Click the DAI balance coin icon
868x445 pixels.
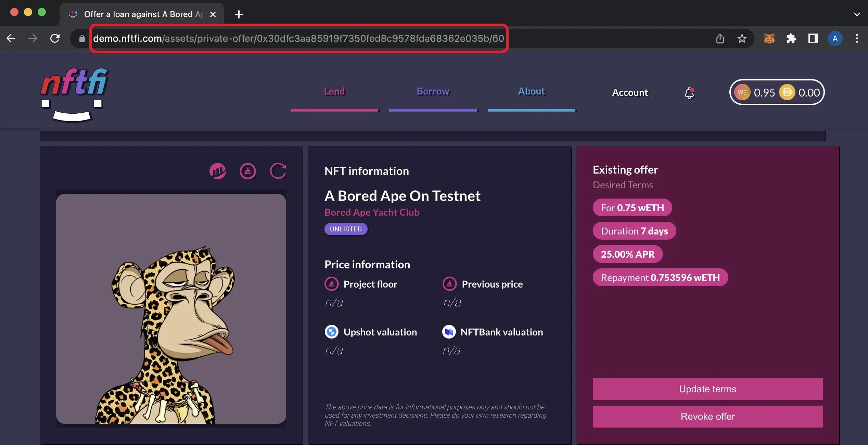tap(787, 92)
